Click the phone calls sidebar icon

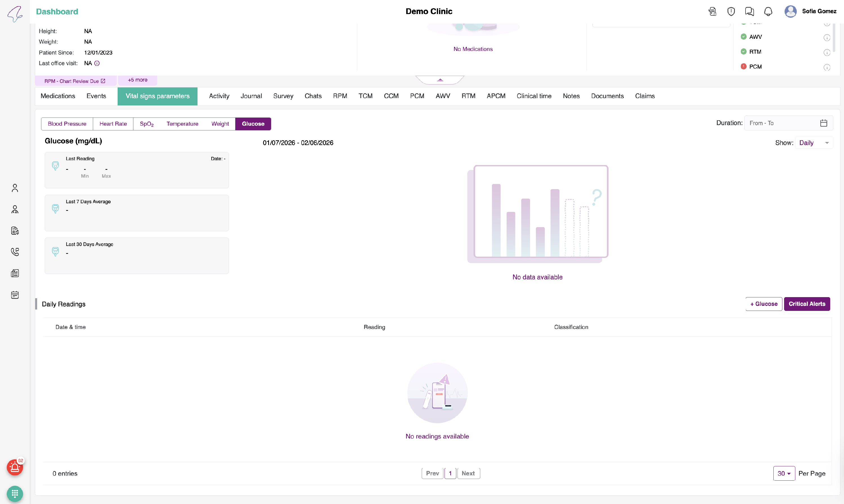[x=15, y=252]
